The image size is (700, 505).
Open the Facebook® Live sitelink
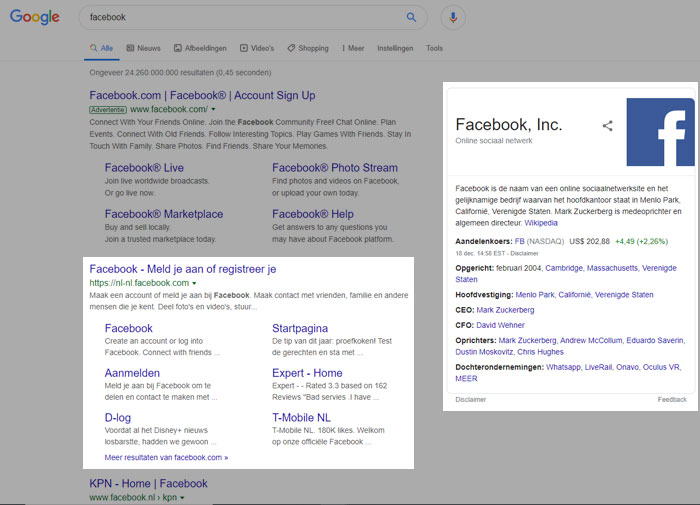[144, 168]
